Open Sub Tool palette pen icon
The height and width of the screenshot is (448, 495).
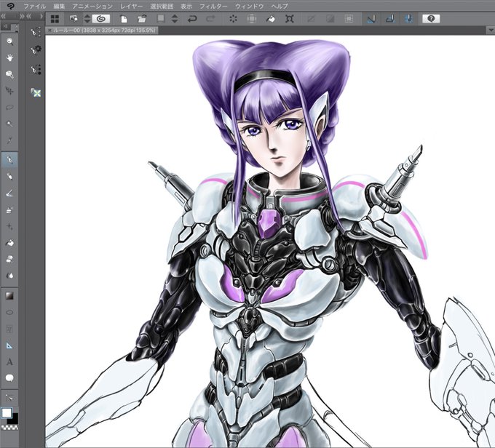coord(36,31)
